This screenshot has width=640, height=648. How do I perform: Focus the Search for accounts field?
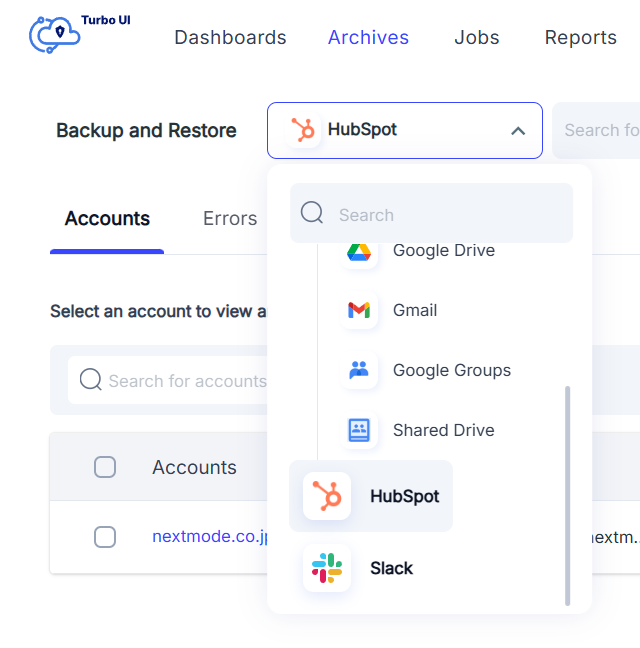(169, 380)
